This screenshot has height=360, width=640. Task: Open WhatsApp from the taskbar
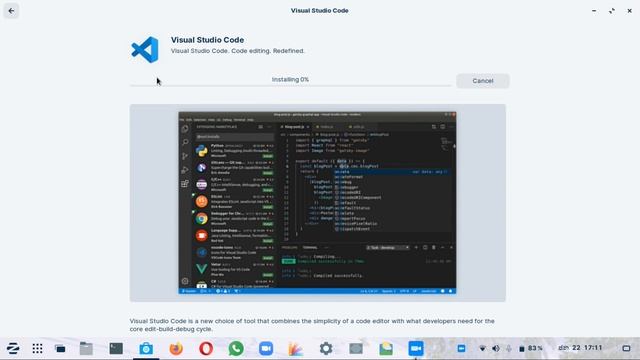236,349
